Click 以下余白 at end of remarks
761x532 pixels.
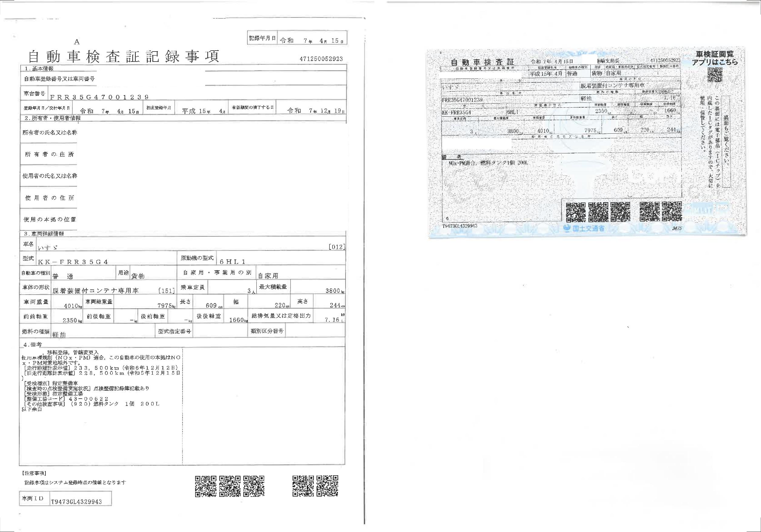click(32, 409)
